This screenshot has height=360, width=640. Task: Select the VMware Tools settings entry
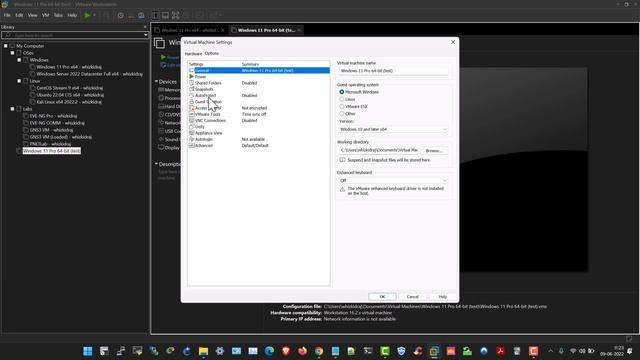(x=207, y=114)
